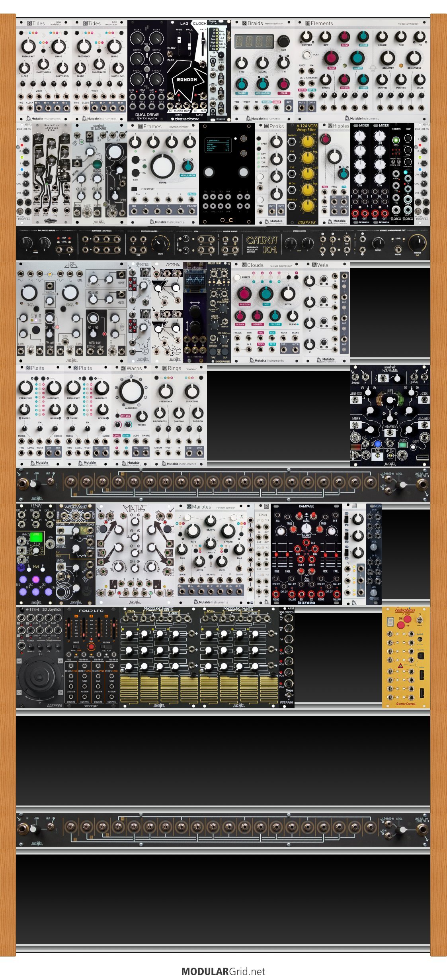
Task: Click the Braids red COLOR knob
Action: 283,84
